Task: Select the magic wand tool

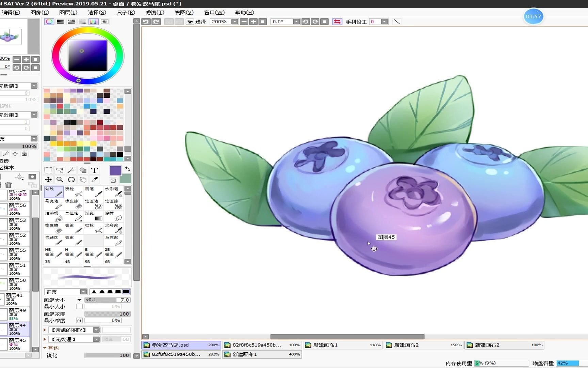Action: coord(71,170)
